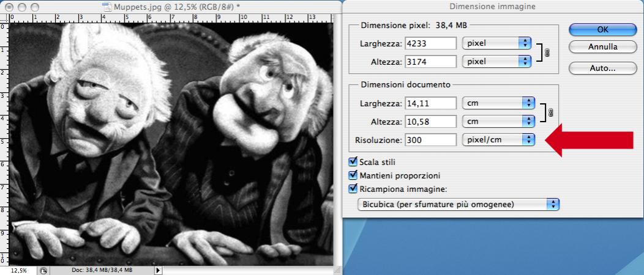Click the Auto... button
The image size is (644, 275).
602,68
